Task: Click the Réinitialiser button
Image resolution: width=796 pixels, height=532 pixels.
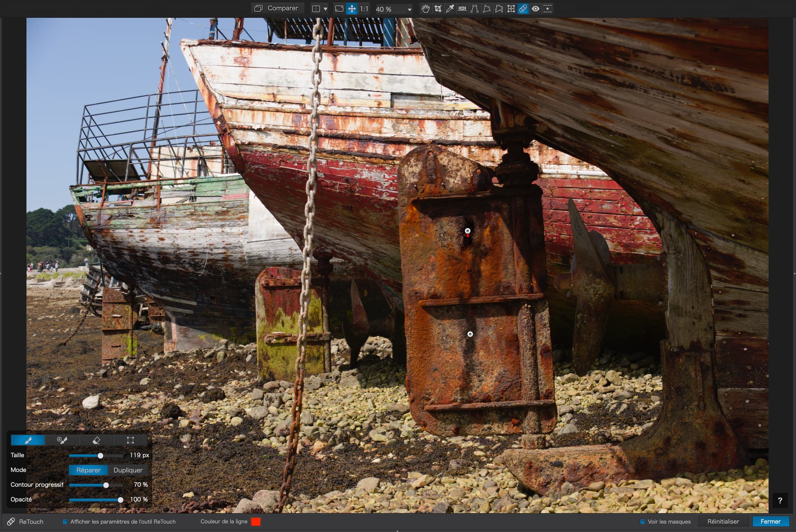Action: point(723,522)
